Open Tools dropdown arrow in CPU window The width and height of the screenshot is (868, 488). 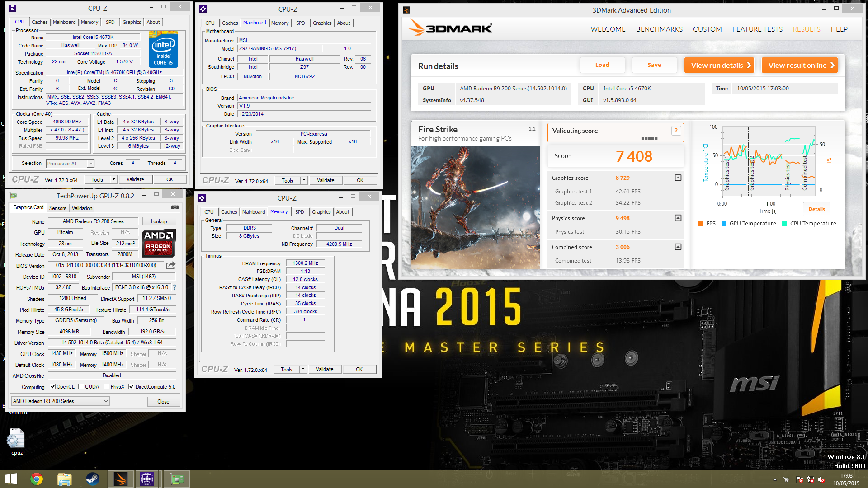(114, 179)
